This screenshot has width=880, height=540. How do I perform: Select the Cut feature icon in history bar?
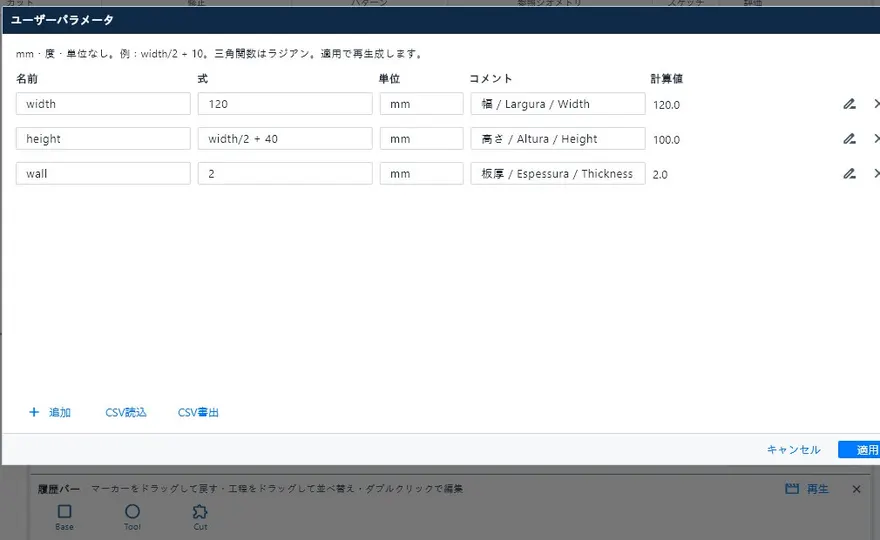(x=200, y=511)
